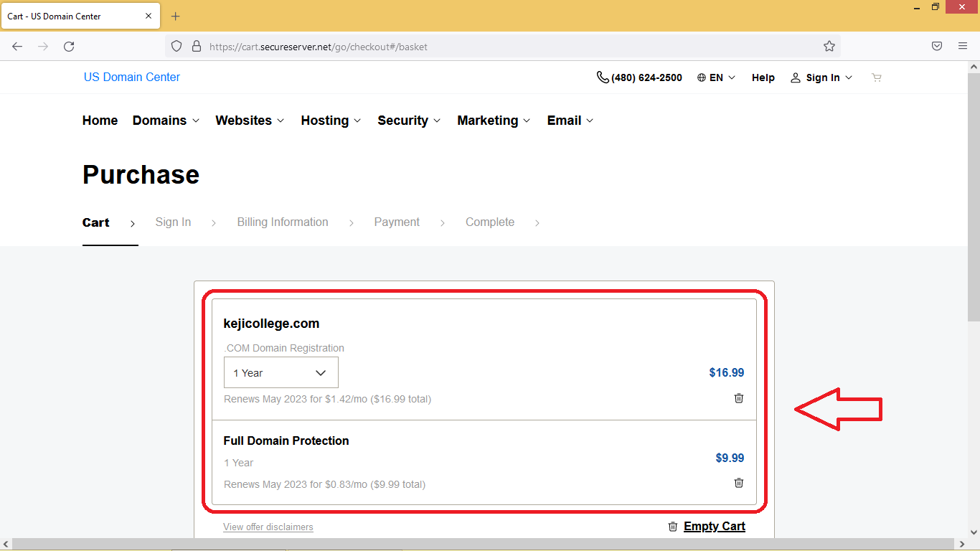Select the Payment checkout step
The height and width of the screenshot is (551, 980).
pyautogui.click(x=397, y=222)
